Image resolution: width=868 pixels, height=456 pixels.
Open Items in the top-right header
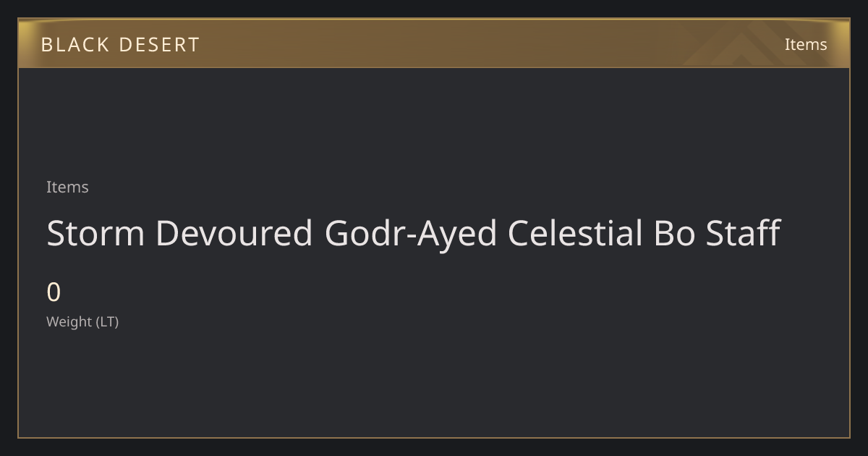tap(806, 44)
